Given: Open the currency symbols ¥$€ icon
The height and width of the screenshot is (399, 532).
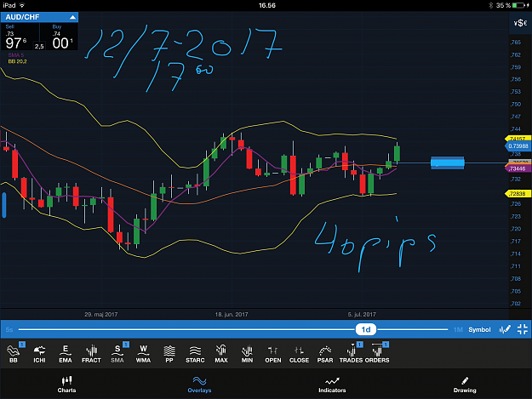Looking at the screenshot, I should 520,23.
